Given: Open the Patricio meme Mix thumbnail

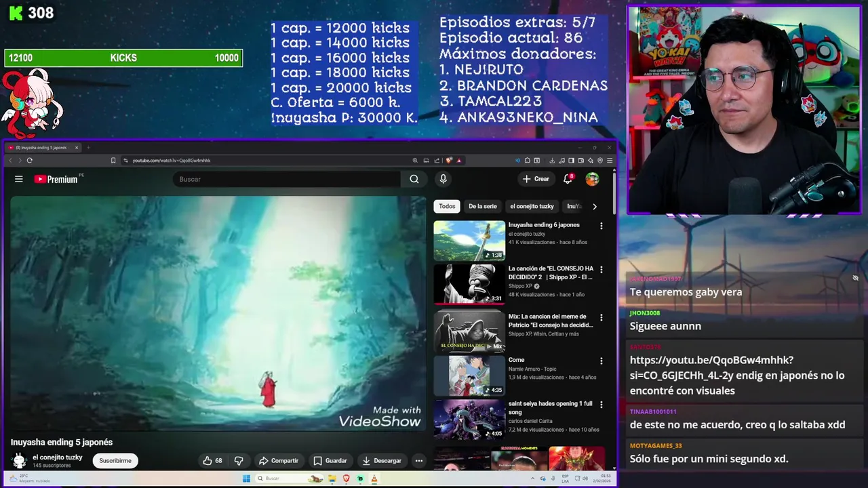Looking at the screenshot, I should [x=469, y=331].
